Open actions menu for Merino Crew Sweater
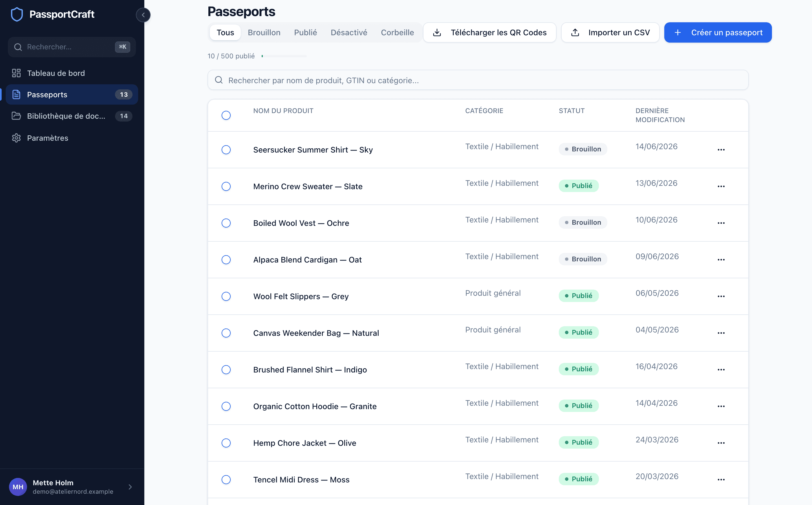Screen dimensions: 812x505 tap(721, 186)
